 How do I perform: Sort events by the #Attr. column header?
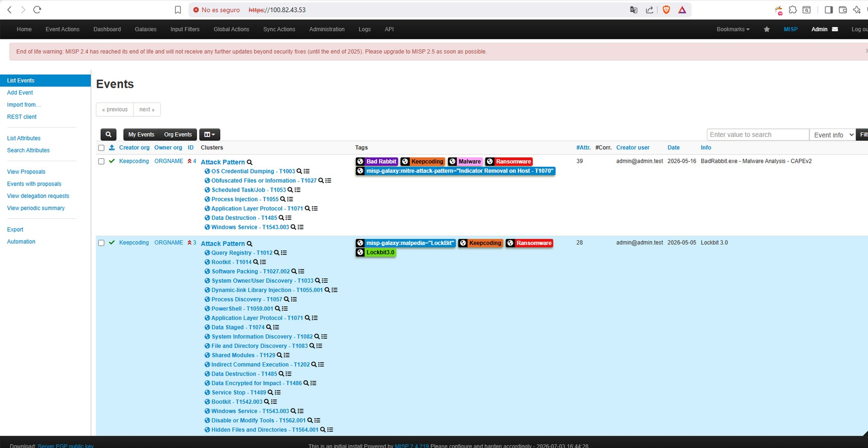coord(583,148)
